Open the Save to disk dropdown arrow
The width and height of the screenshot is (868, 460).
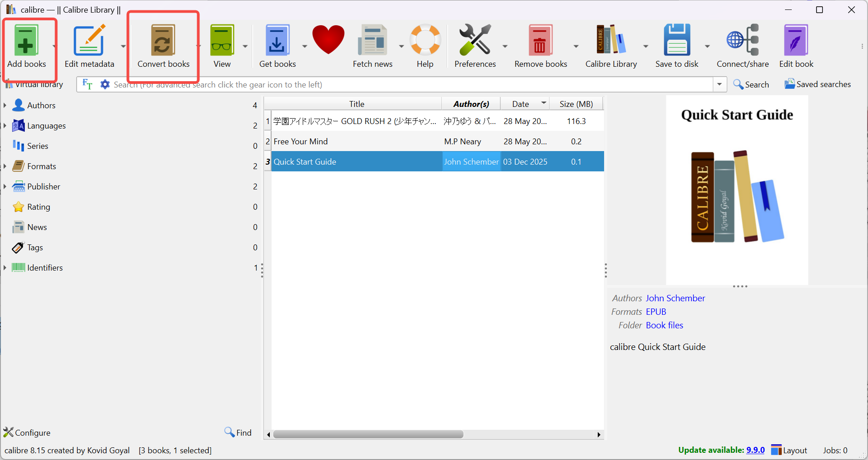point(707,46)
